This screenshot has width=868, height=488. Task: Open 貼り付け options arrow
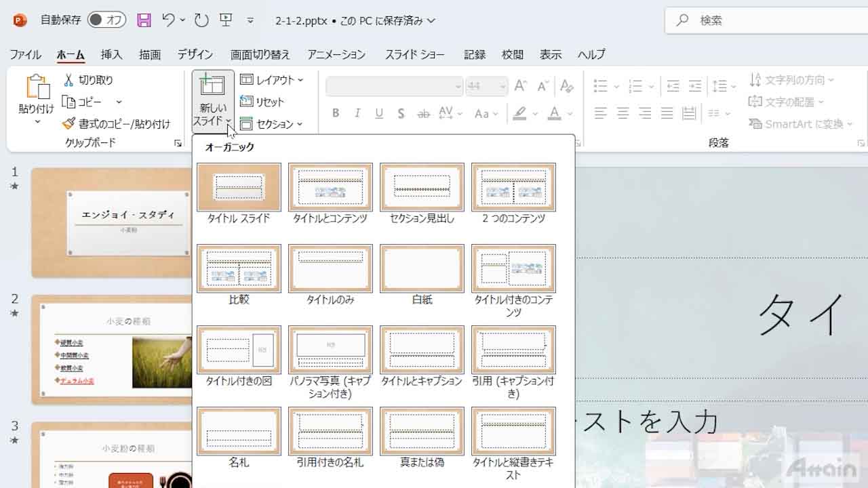pyautogui.click(x=37, y=122)
